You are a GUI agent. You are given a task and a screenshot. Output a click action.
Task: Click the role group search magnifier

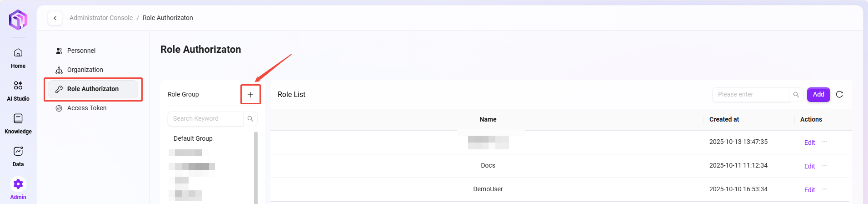click(x=250, y=119)
